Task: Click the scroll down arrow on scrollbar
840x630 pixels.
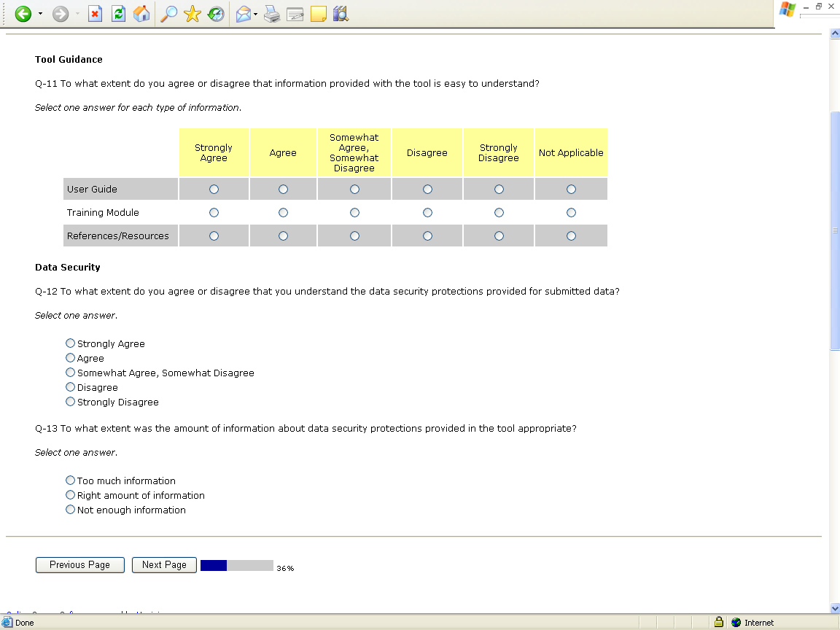Action: [834, 608]
